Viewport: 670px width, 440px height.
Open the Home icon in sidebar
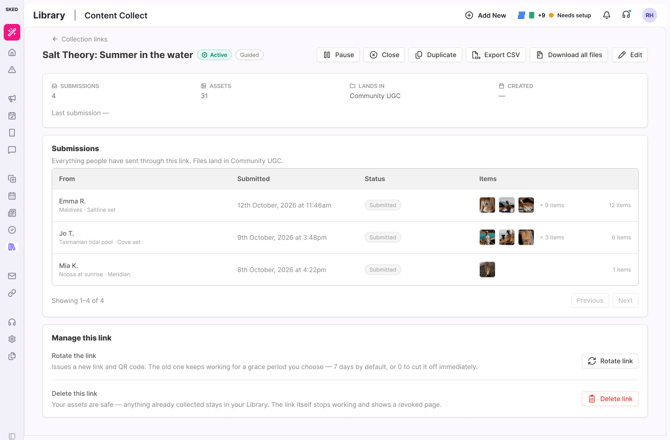[x=12, y=52]
